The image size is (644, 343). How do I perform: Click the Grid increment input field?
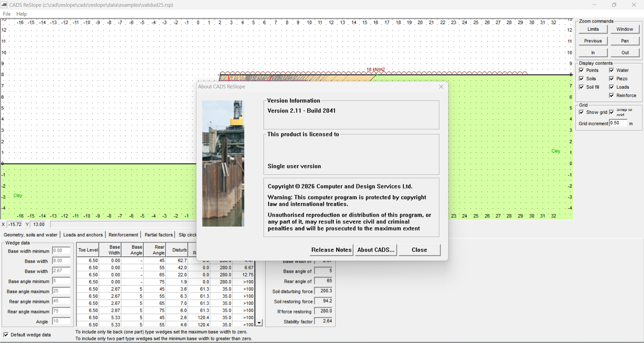[618, 123]
